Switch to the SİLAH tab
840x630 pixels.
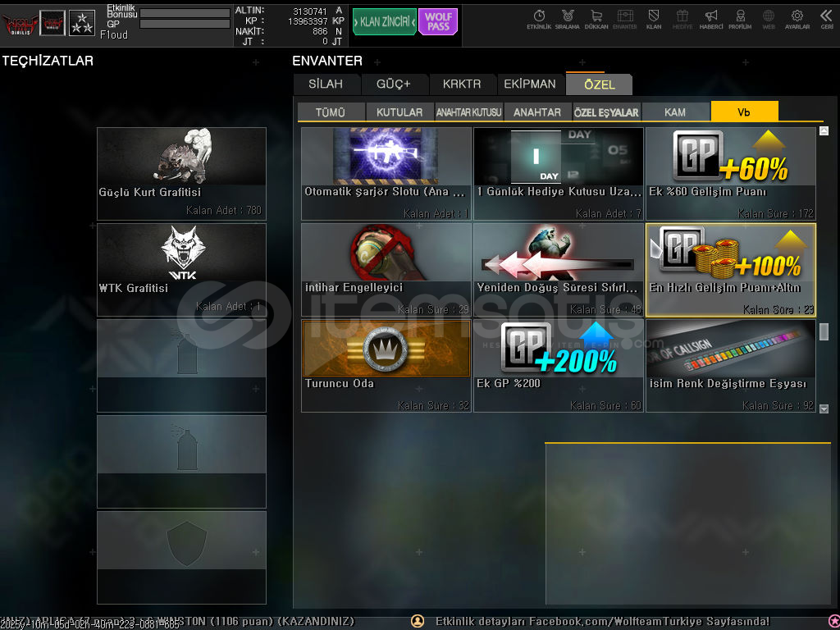[x=326, y=84]
